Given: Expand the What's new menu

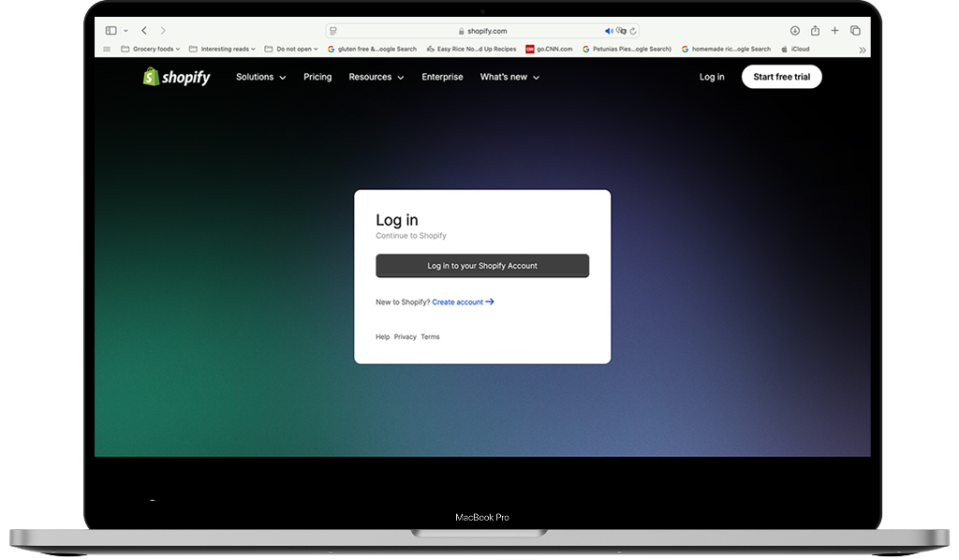Looking at the screenshot, I should (509, 77).
